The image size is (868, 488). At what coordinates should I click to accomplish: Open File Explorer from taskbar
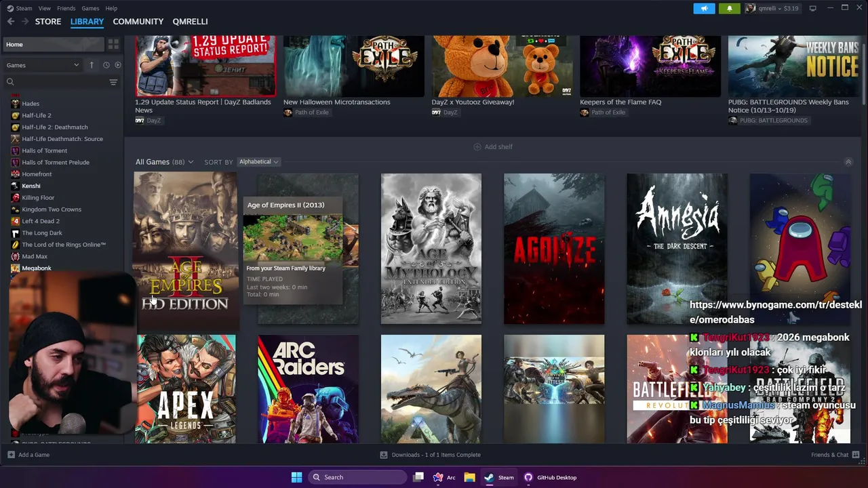469,477
